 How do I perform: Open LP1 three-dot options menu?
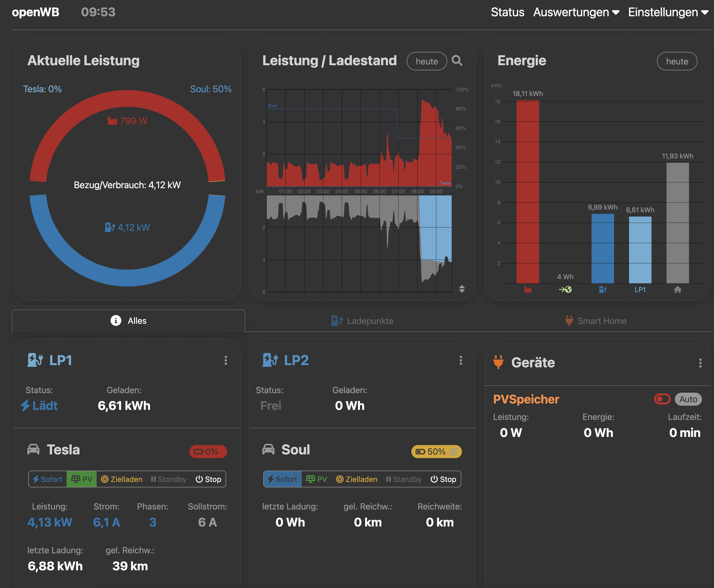tap(225, 360)
